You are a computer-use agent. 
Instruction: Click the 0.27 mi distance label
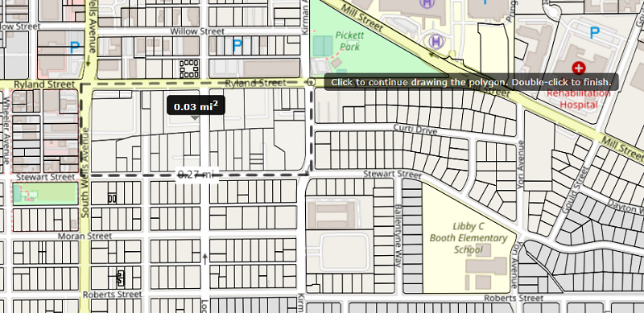coord(196,175)
